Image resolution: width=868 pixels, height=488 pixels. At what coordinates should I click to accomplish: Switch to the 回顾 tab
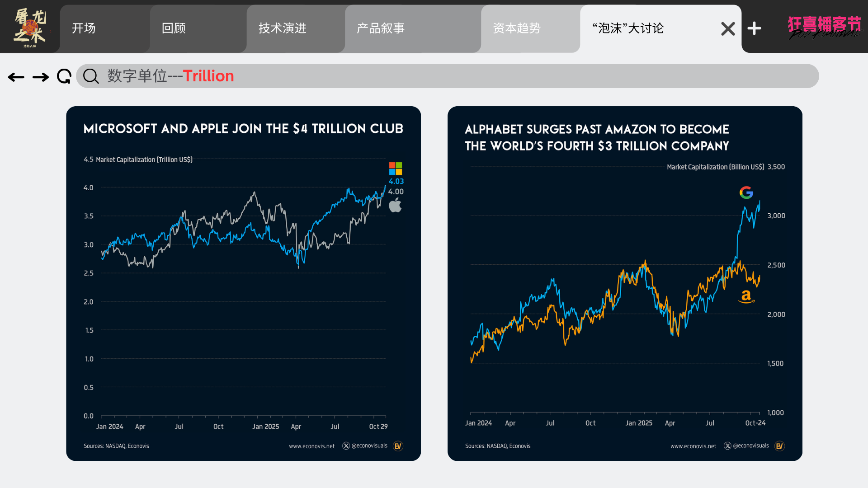[x=174, y=28]
